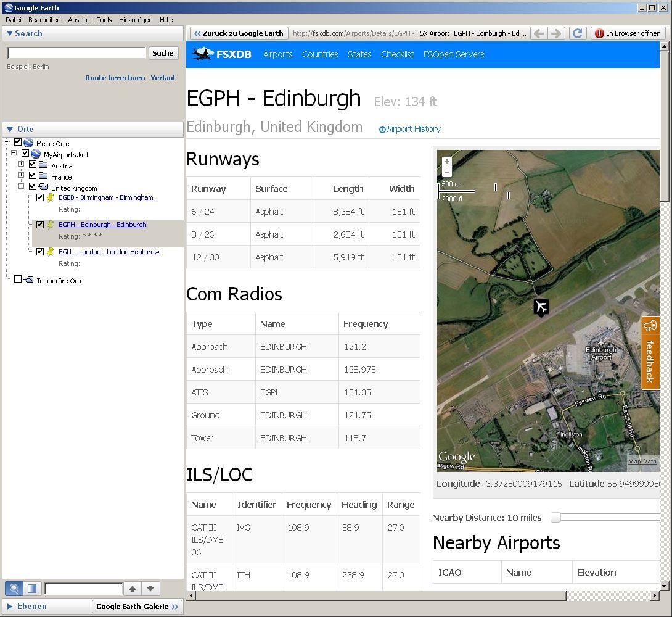This screenshot has width=672, height=617.
Task: Click the browser forward arrow icon
Action: pos(556,33)
